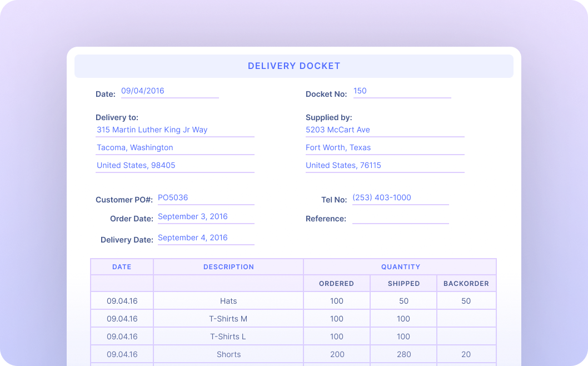
Task: Select the ORDERED subcolumn header
Action: [x=336, y=283]
